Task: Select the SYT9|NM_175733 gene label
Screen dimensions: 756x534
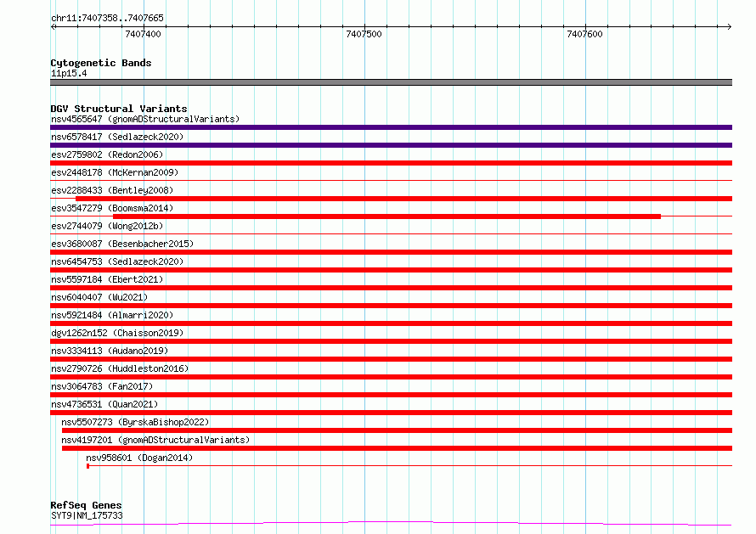Action: 87,515
